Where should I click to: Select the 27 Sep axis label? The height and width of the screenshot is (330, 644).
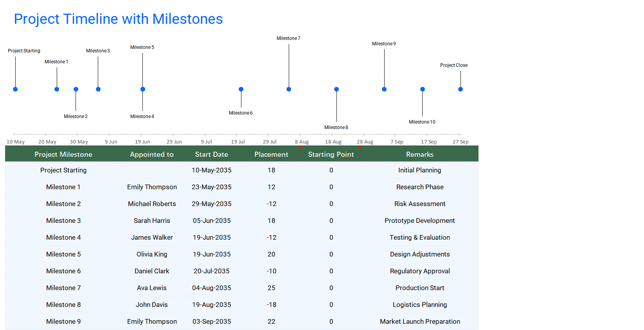(461, 142)
